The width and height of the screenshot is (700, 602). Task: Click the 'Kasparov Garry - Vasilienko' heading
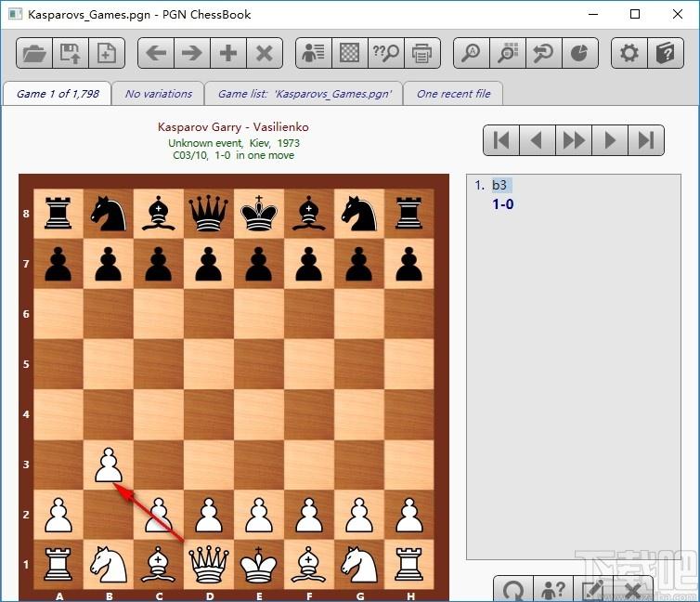tap(233, 127)
